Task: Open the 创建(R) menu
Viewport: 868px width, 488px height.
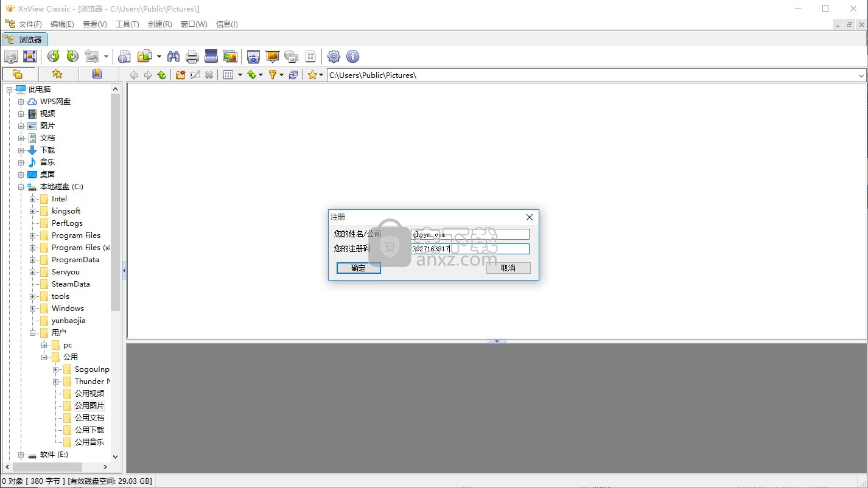Action: pyautogui.click(x=159, y=24)
